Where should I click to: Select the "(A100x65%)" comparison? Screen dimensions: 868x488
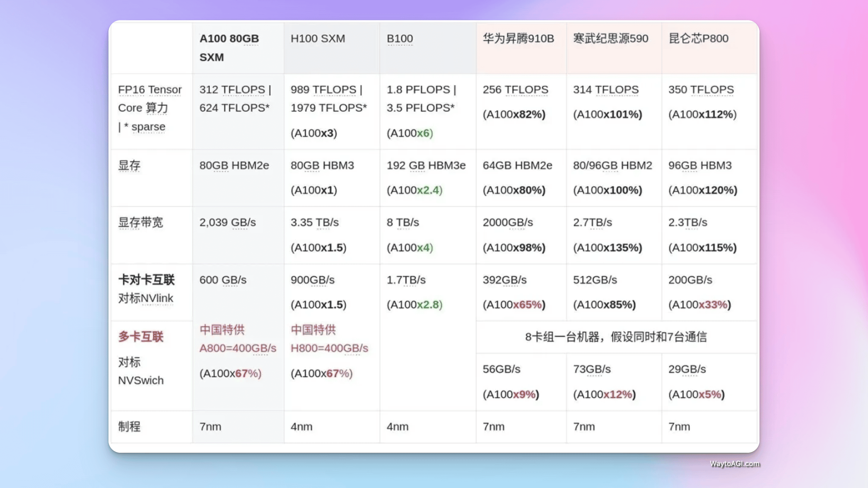tap(514, 305)
